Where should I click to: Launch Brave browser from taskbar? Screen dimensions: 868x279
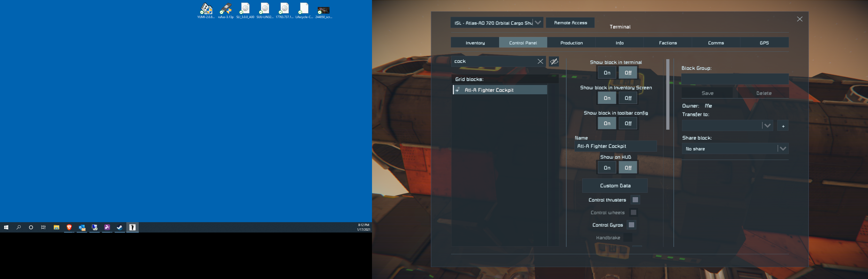(69, 227)
